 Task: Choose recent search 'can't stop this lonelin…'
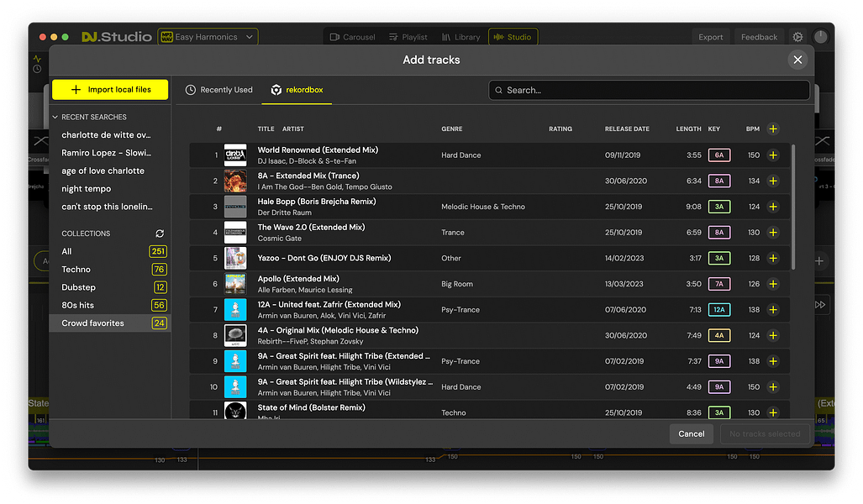click(107, 207)
